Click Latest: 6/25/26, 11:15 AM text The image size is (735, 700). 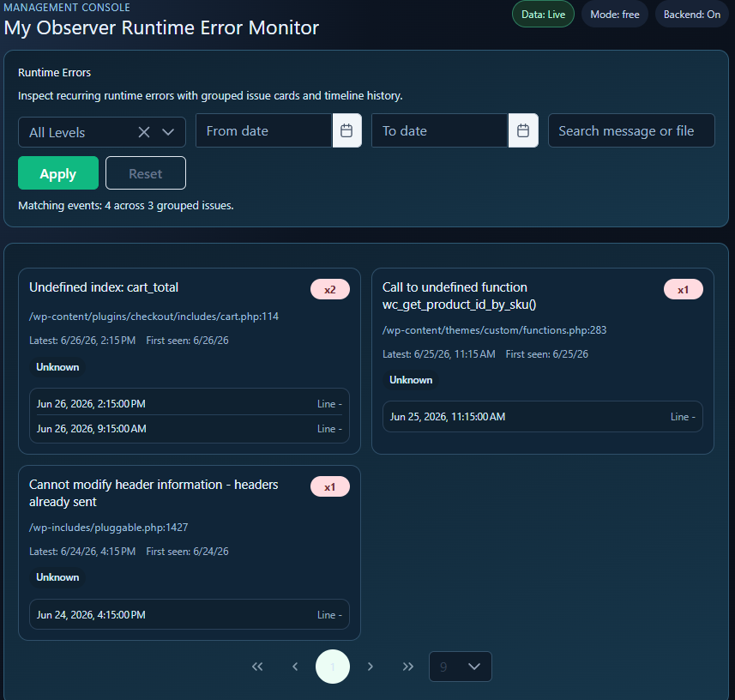coord(439,354)
